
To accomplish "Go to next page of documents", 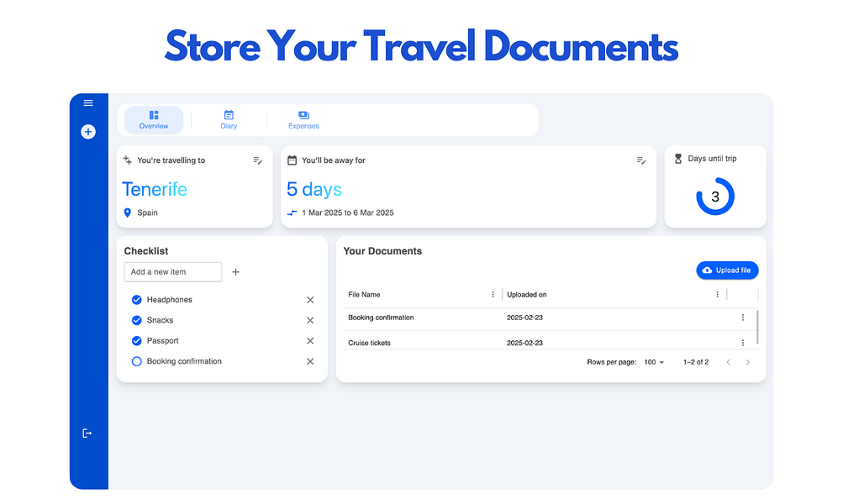I will click(x=748, y=361).
